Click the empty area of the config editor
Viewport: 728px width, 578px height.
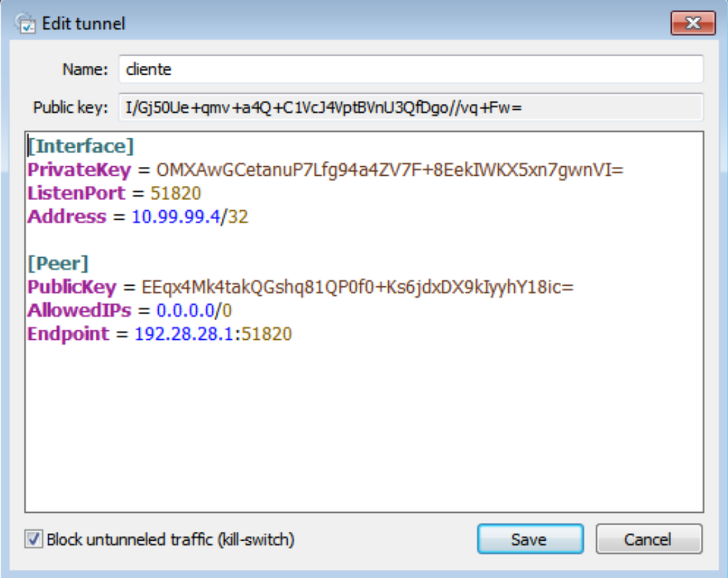pos(364,434)
